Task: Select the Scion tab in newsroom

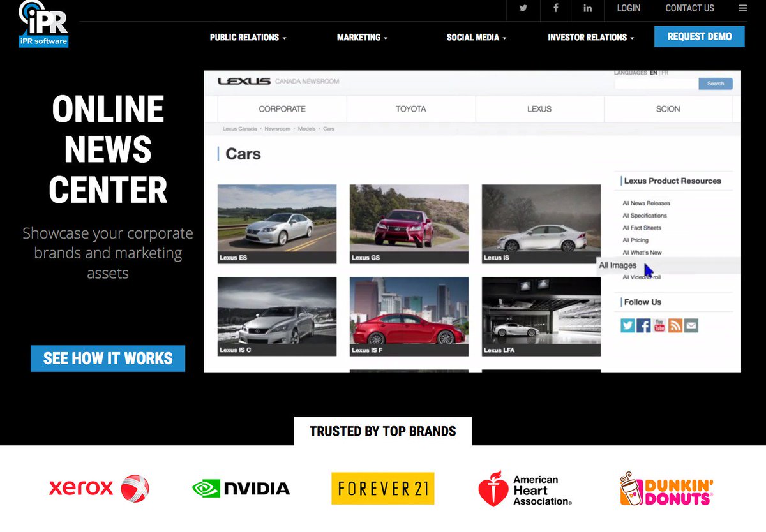Action: [x=668, y=109]
